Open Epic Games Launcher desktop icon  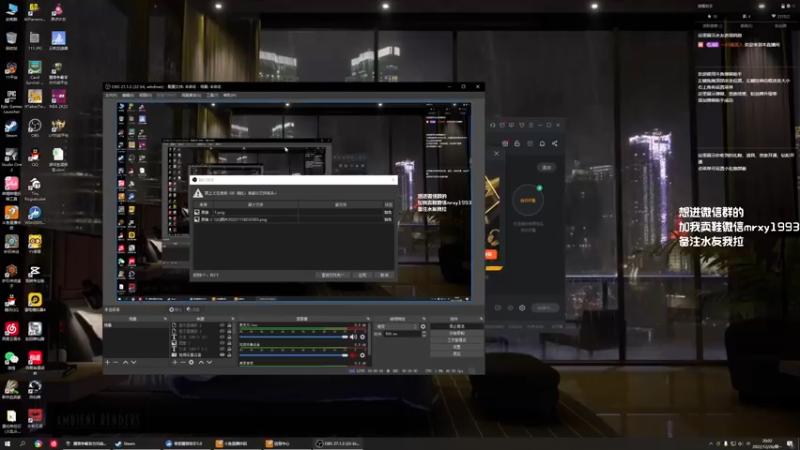tap(11, 102)
